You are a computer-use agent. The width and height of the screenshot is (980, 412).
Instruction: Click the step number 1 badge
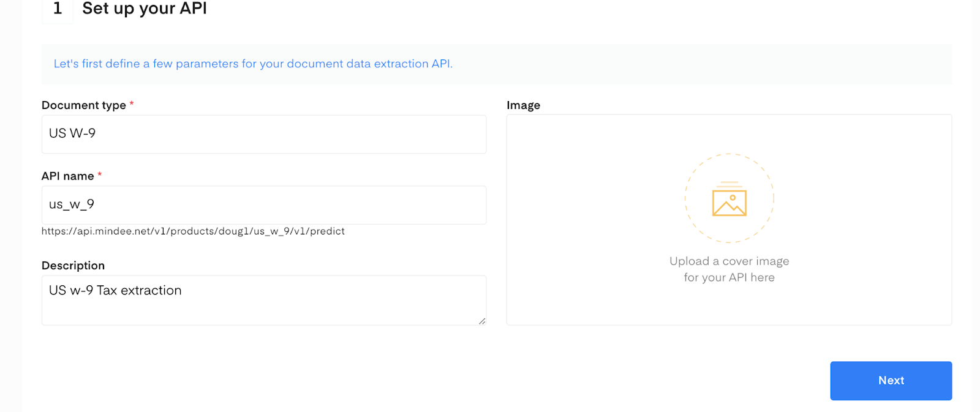(58, 9)
